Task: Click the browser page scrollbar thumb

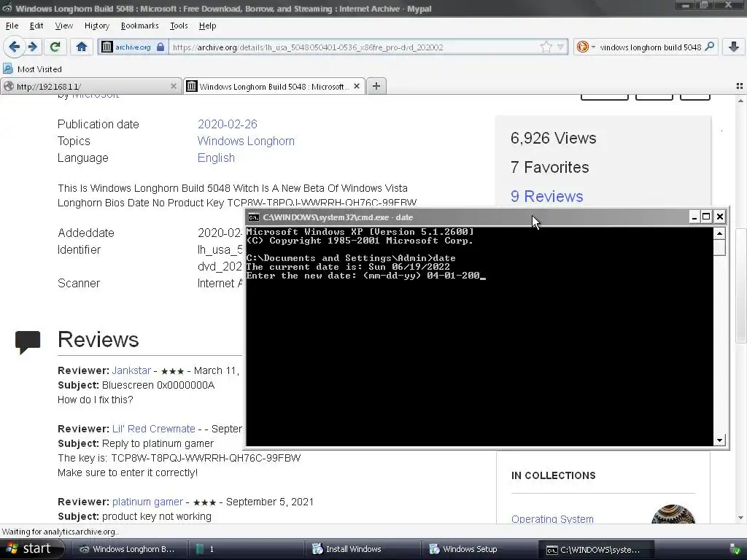Action: (740, 286)
